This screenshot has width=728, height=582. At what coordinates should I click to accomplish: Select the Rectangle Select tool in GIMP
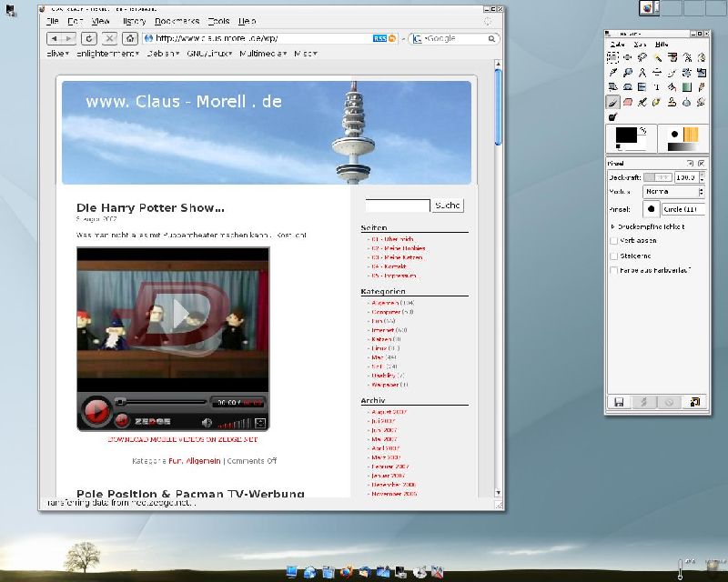click(612, 57)
